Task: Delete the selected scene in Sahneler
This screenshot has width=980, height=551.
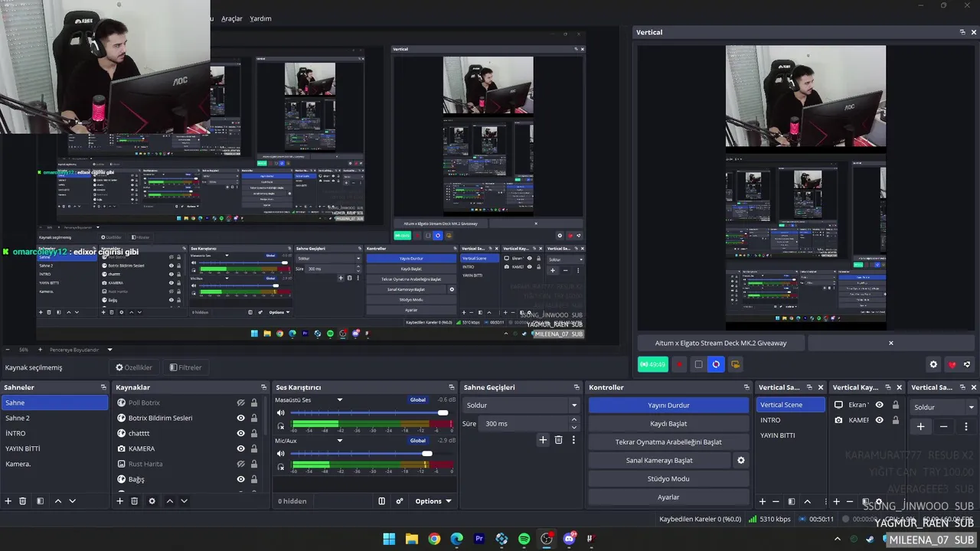Action: point(23,501)
